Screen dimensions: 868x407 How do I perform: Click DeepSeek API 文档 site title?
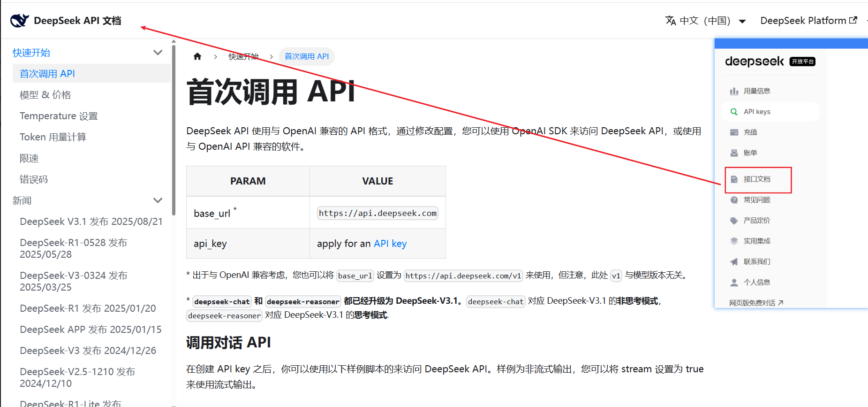point(77,21)
